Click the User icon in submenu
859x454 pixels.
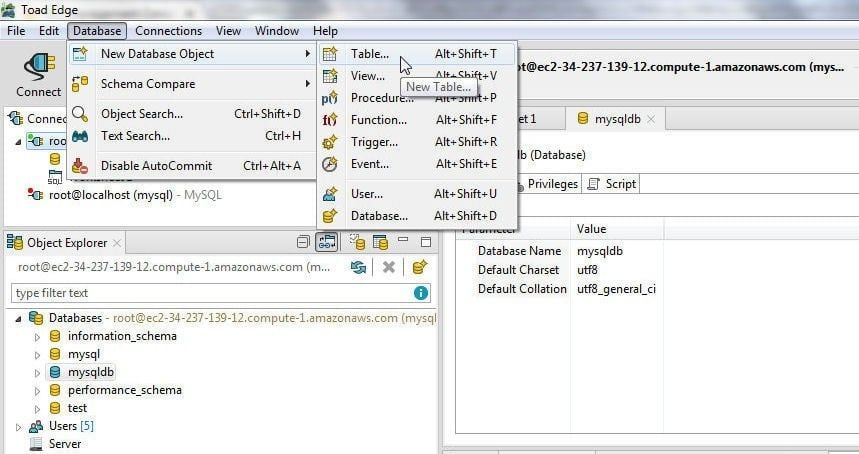click(x=330, y=194)
